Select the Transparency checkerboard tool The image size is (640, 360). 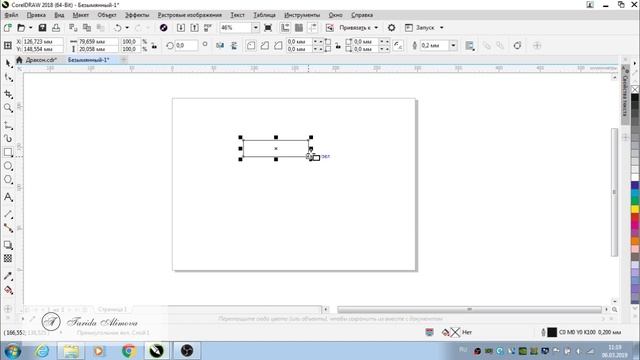coord(8,258)
